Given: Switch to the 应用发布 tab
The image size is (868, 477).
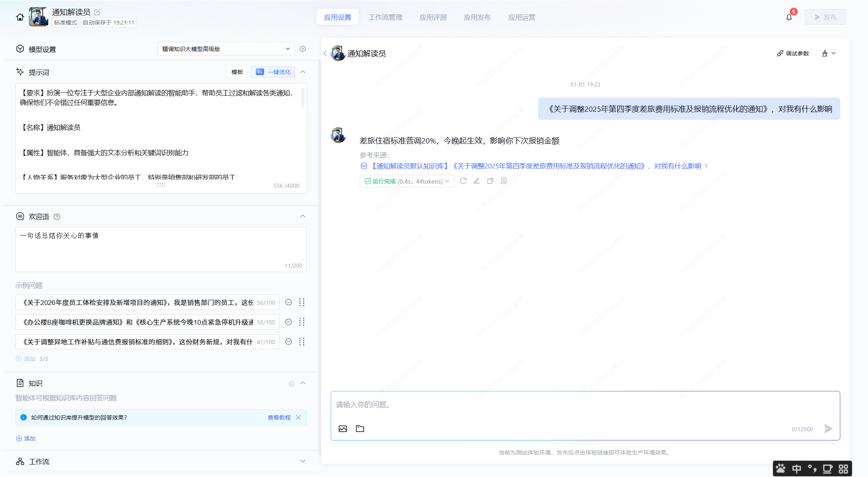Looking at the screenshot, I should tap(477, 17).
